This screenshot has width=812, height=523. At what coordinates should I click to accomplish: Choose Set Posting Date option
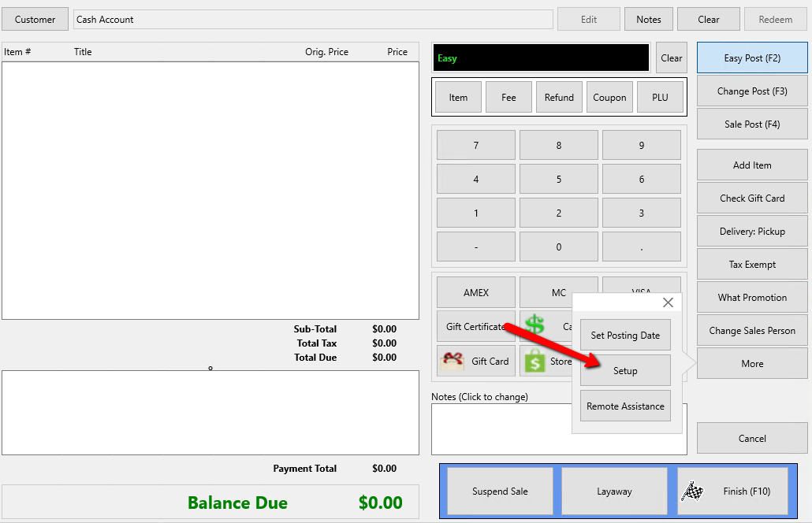(625, 336)
